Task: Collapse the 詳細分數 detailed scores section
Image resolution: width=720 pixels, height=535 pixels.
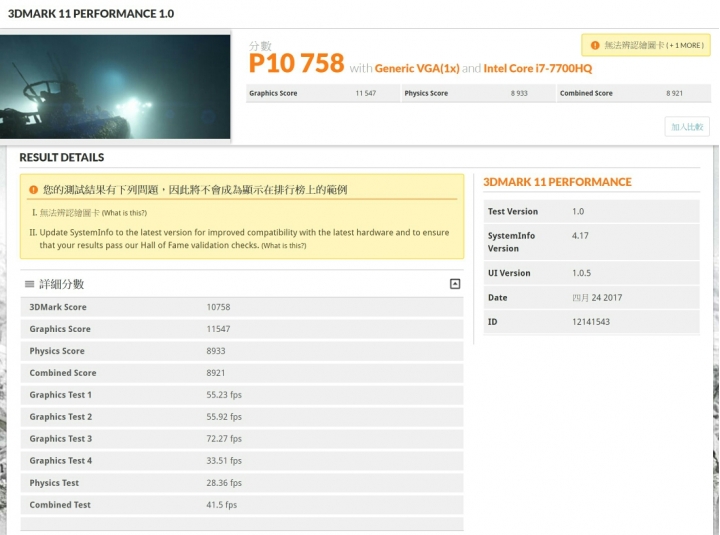Action: click(x=455, y=284)
